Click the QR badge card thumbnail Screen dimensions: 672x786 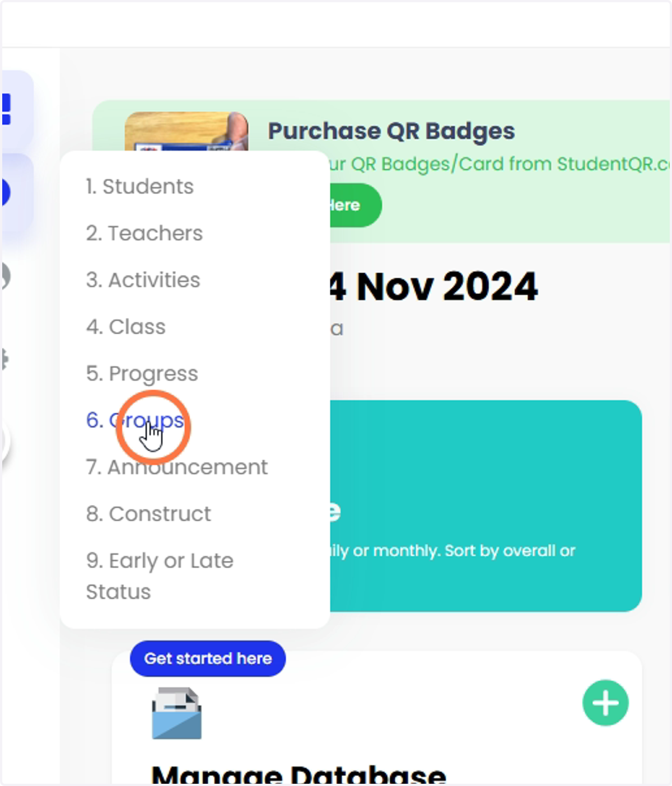point(186,132)
